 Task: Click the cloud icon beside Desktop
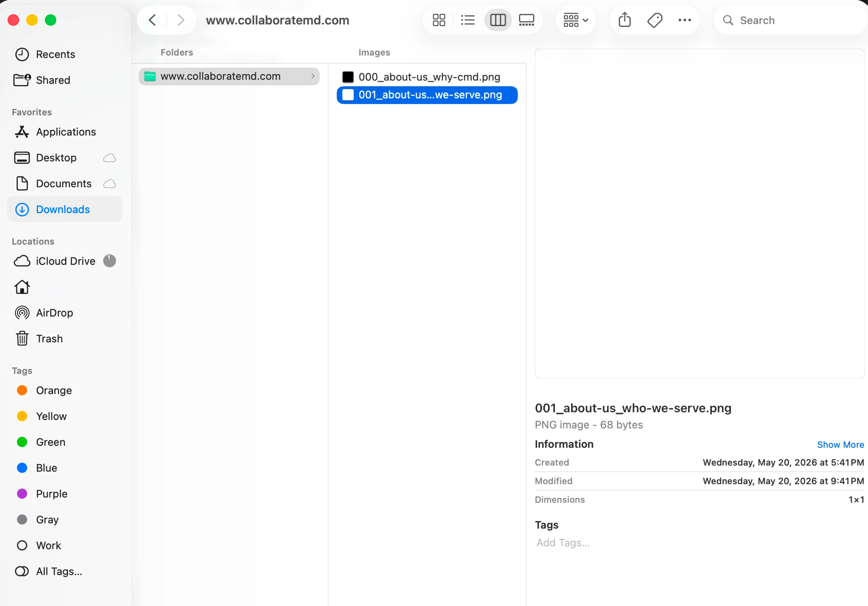pyautogui.click(x=110, y=158)
